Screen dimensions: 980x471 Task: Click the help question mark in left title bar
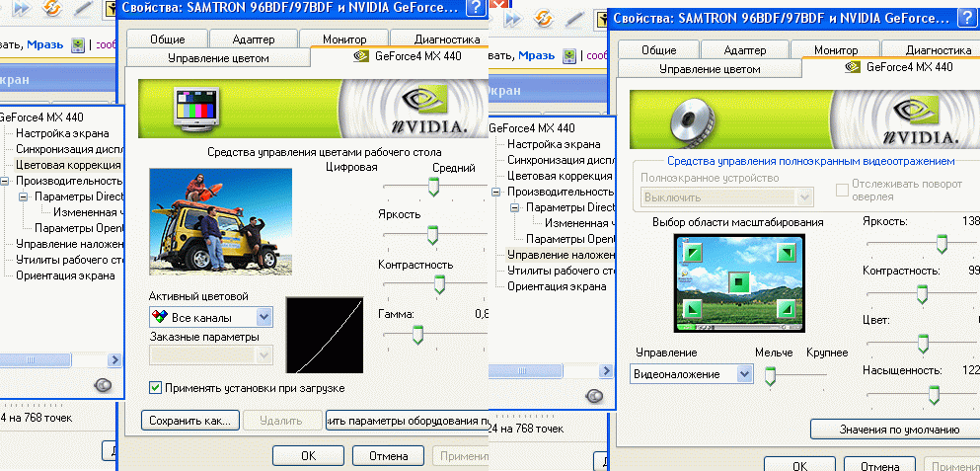click(x=477, y=8)
